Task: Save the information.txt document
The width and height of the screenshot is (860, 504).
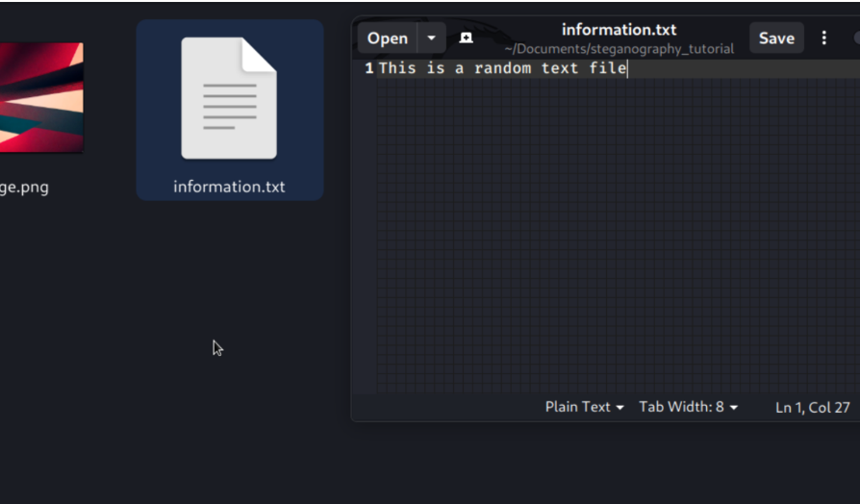Action: pos(776,38)
